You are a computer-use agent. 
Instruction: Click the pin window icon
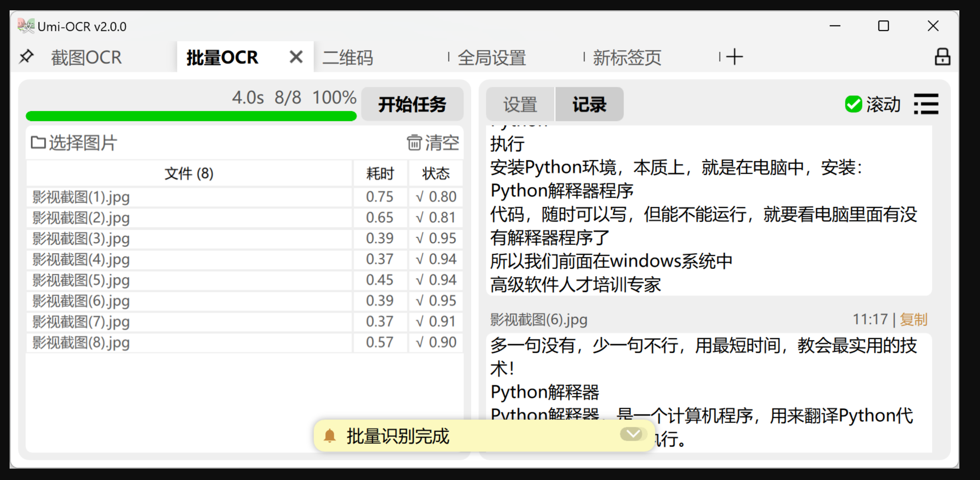click(x=26, y=57)
